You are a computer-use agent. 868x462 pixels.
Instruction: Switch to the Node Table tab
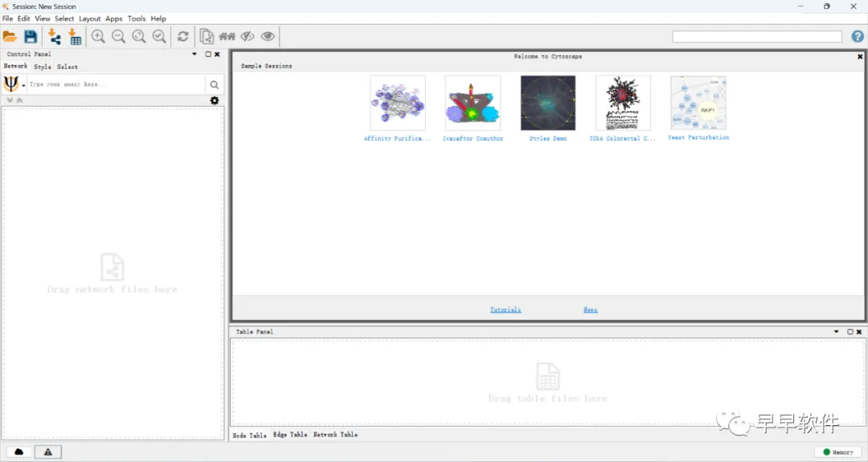pos(249,435)
